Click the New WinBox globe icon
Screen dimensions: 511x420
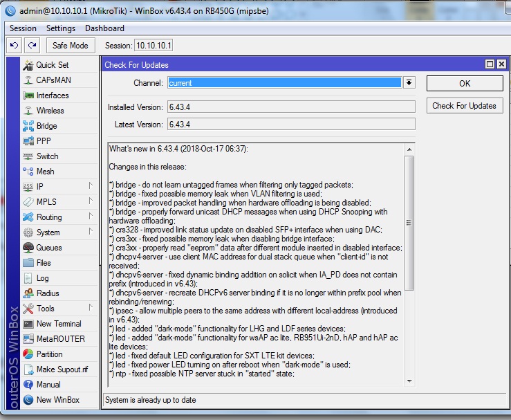[x=28, y=400]
